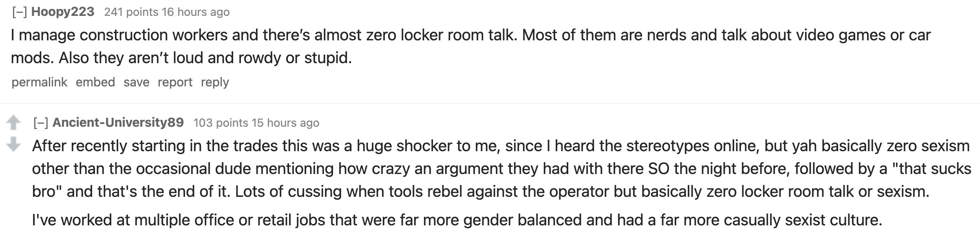This screenshot has height=238, width=980.
Task: Click the '16 hours ago' timestamp
Action: point(196,12)
